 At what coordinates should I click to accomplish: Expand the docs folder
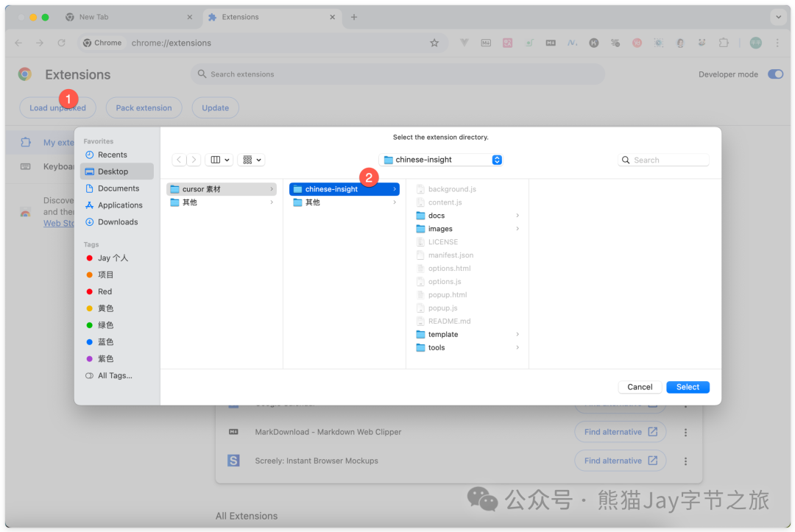click(x=437, y=216)
